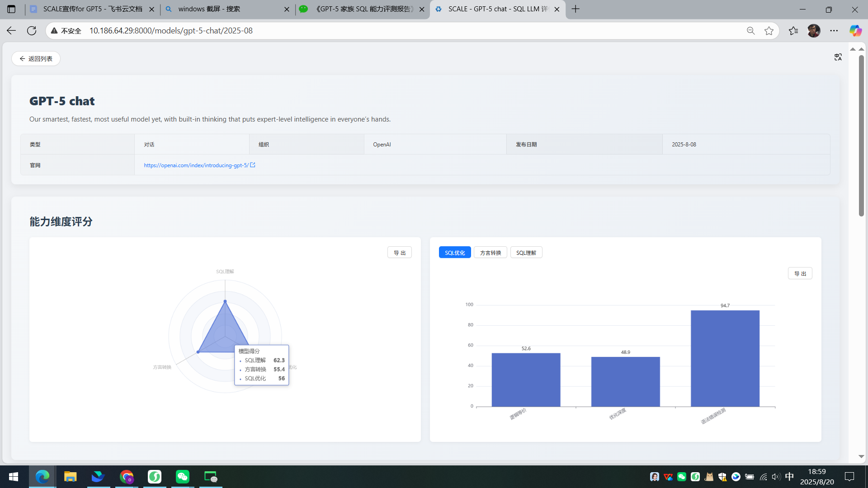
Task: Open browser settings and more menu
Action: (834, 31)
